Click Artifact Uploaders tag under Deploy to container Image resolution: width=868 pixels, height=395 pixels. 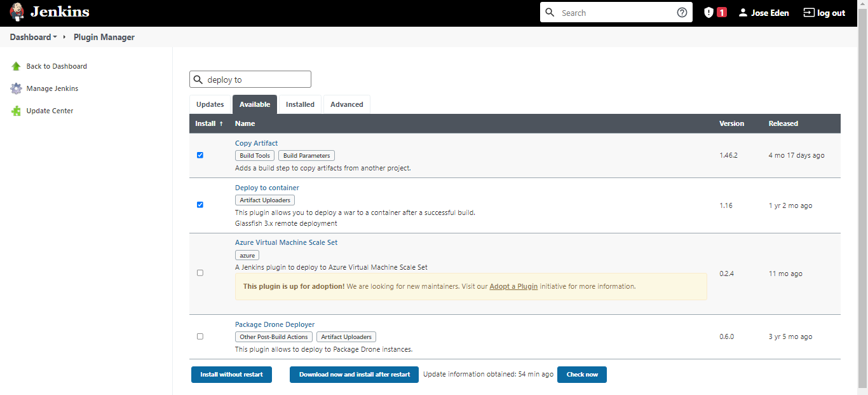pyautogui.click(x=265, y=200)
